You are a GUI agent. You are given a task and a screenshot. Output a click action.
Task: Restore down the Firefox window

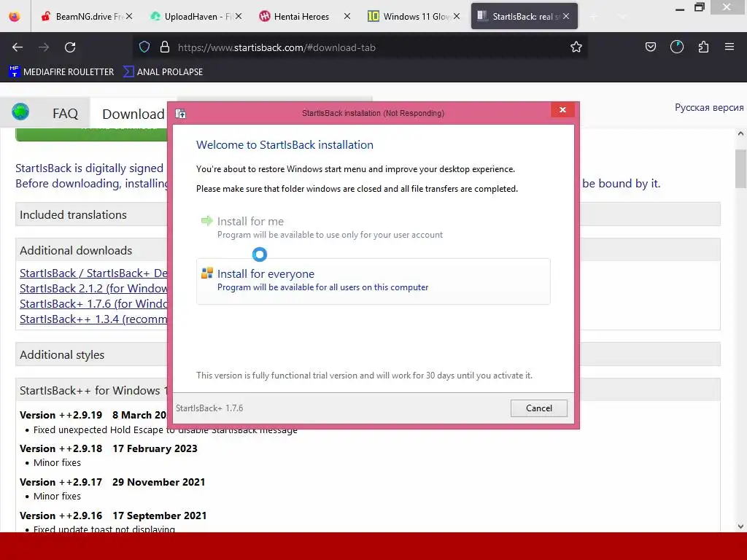[x=700, y=7]
